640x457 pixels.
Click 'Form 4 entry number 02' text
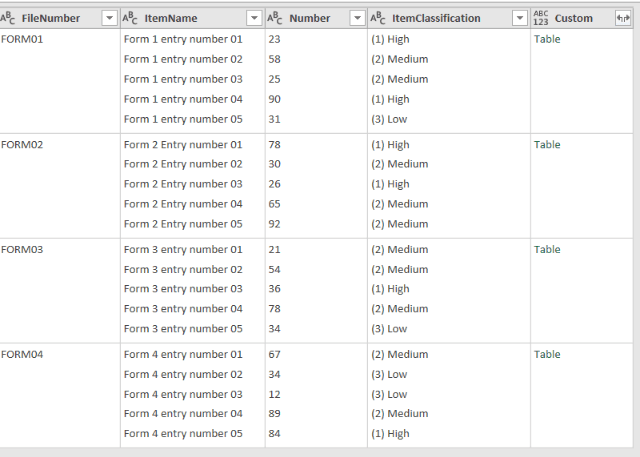[x=183, y=375]
